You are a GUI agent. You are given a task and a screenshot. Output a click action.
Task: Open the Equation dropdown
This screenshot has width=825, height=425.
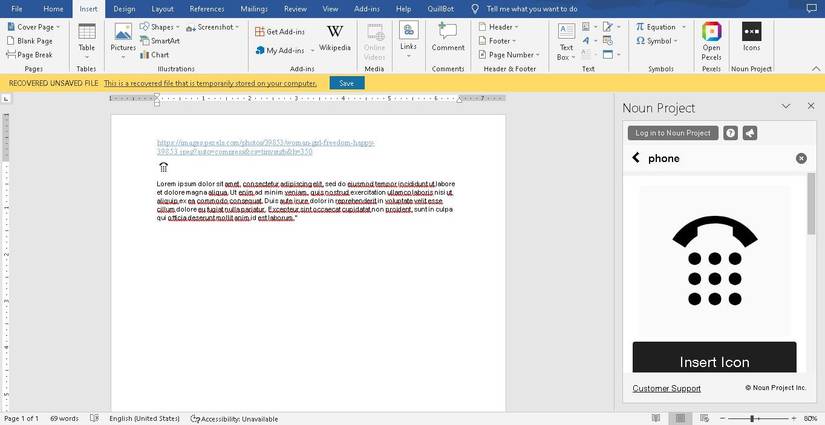[661, 27]
